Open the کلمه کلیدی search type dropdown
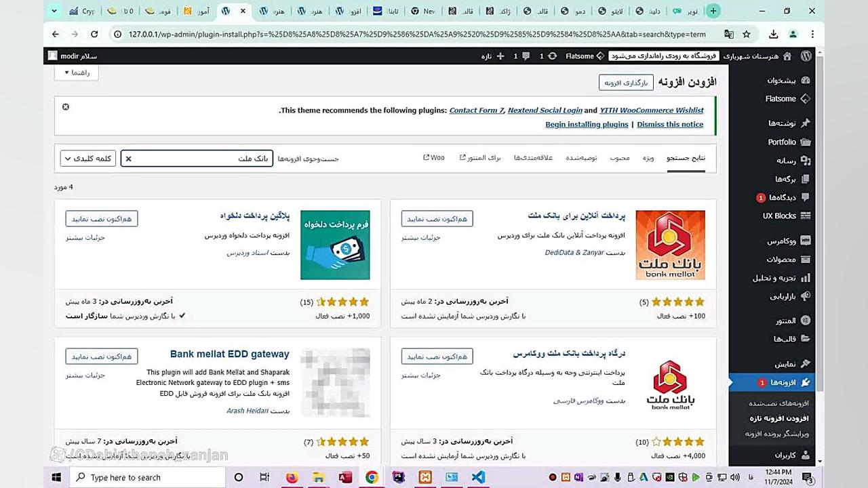The height and width of the screenshot is (488, 868). click(x=88, y=158)
